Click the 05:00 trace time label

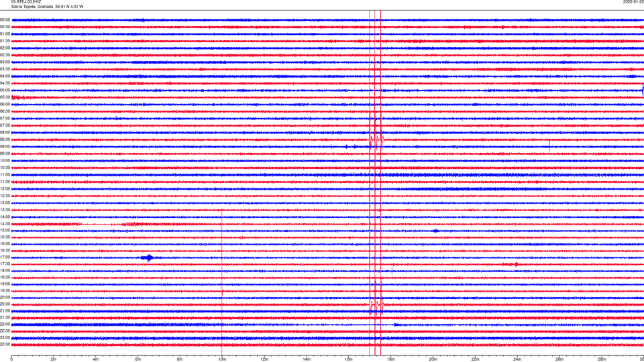5,90
